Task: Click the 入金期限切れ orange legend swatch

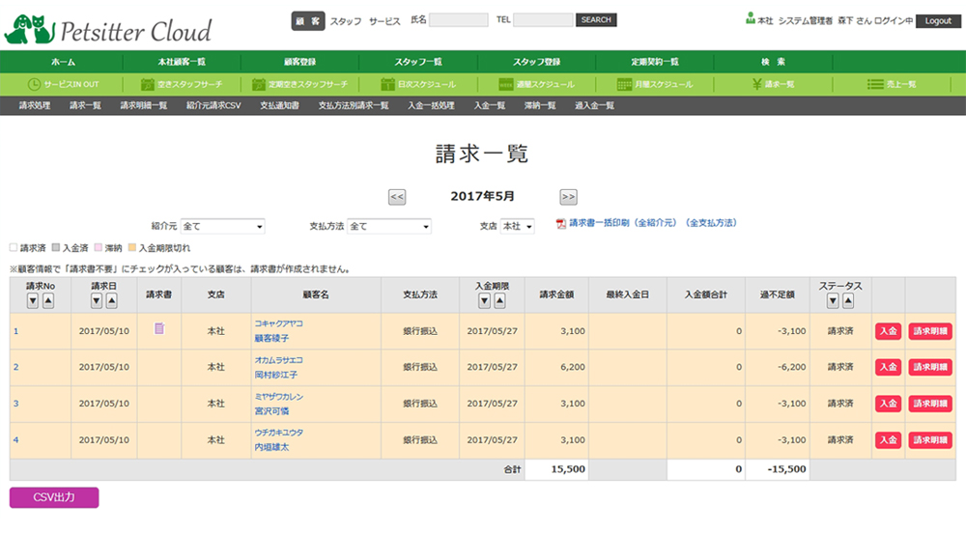Action: (x=131, y=248)
